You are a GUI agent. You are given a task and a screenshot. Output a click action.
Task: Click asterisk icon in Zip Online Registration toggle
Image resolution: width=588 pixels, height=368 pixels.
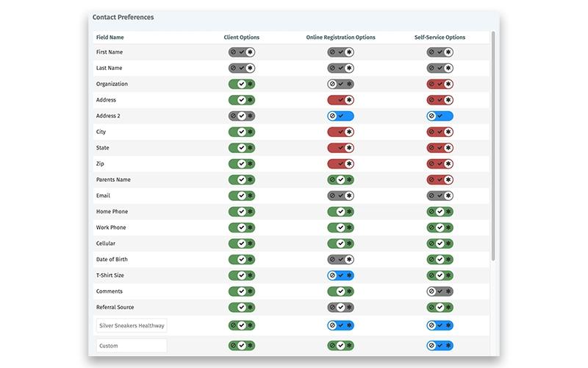point(349,163)
